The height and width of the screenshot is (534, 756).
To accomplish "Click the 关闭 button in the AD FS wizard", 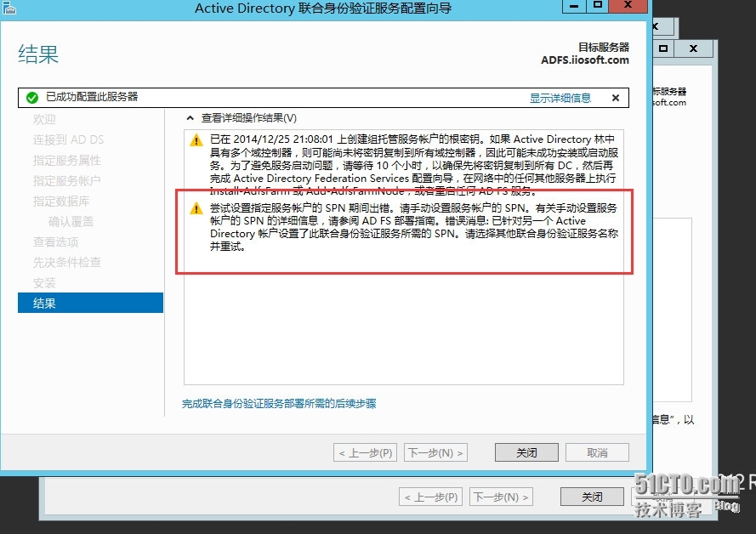I will point(526,452).
